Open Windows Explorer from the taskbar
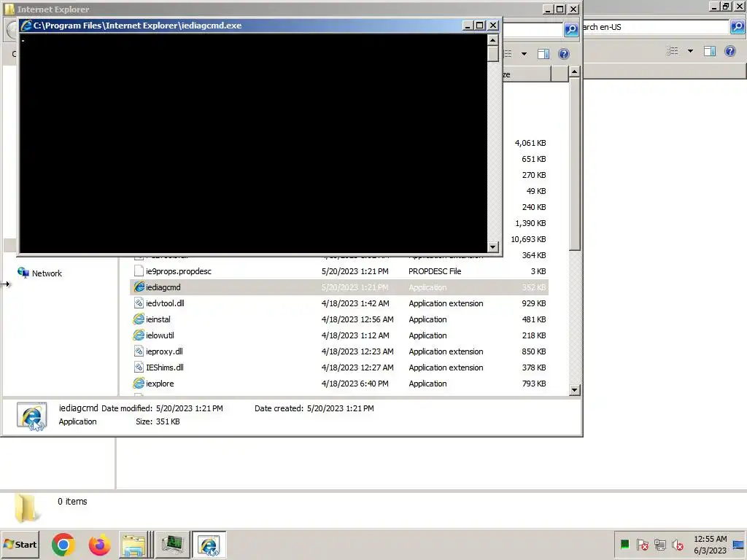Viewport: 747px width, 560px height. pyautogui.click(x=133, y=544)
